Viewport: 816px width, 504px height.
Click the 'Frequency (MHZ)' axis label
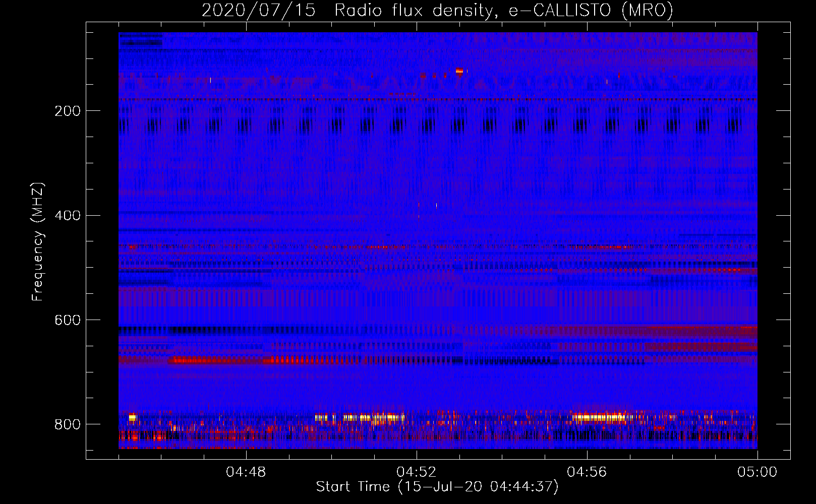[38, 241]
